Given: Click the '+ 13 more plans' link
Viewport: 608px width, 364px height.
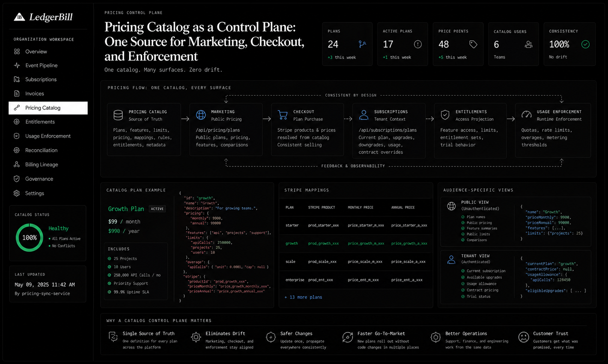Looking at the screenshot, I should [x=303, y=297].
